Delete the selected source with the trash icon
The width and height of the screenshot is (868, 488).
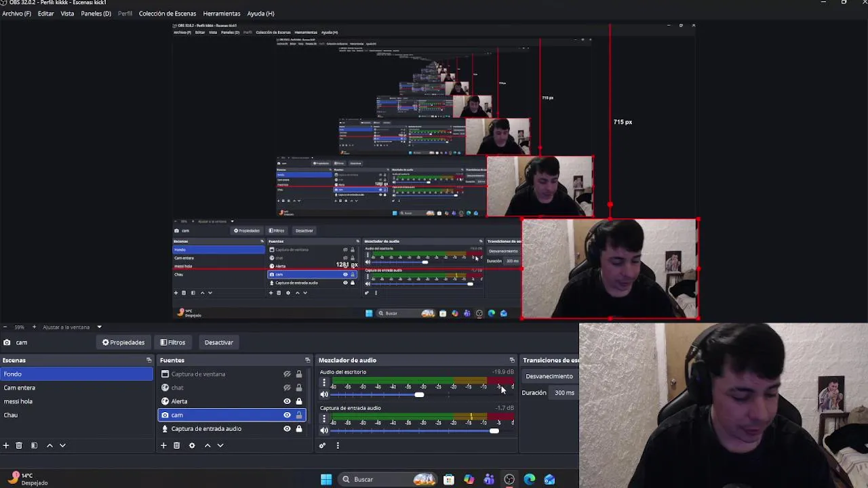coord(176,445)
